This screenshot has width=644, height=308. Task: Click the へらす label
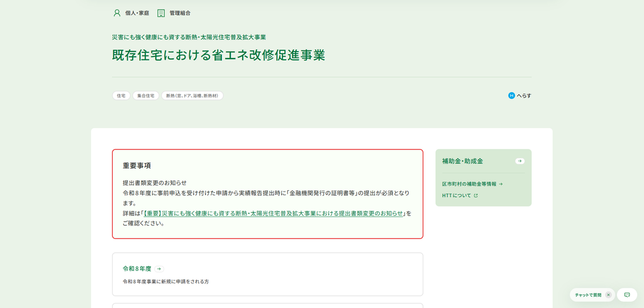click(x=524, y=96)
